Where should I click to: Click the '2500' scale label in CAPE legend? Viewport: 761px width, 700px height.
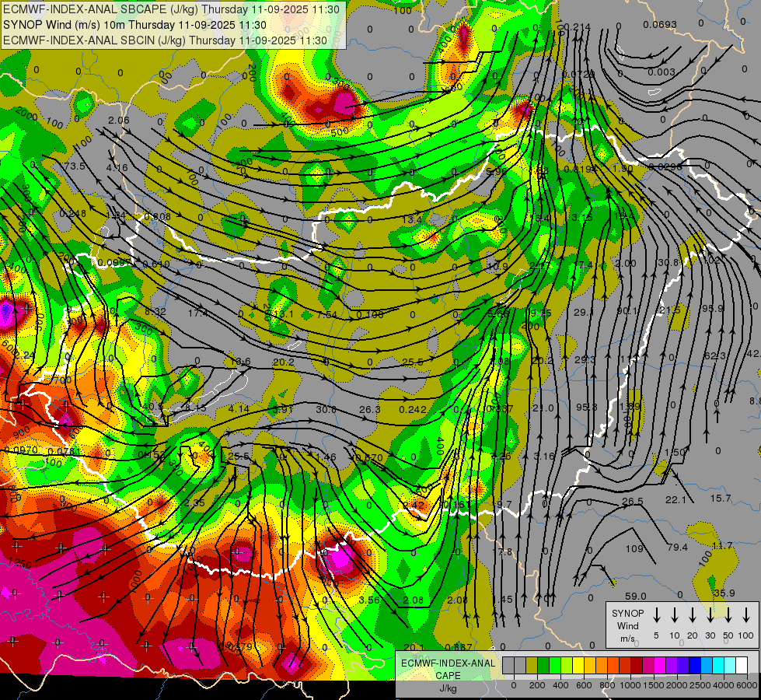[x=700, y=685]
